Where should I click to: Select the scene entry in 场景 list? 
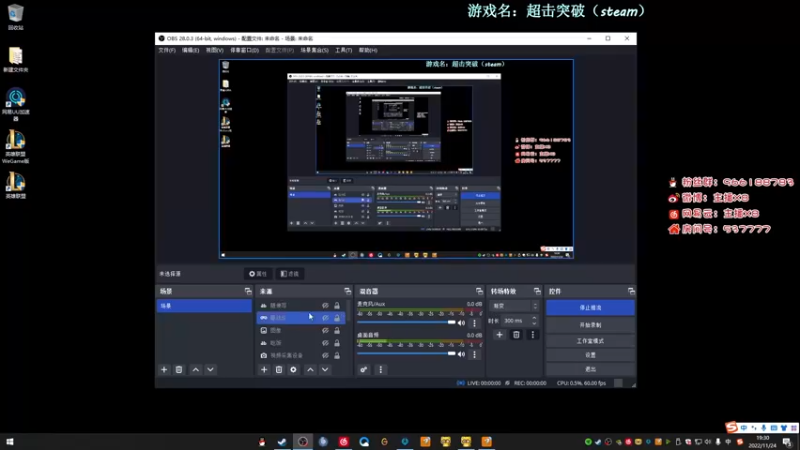204,306
